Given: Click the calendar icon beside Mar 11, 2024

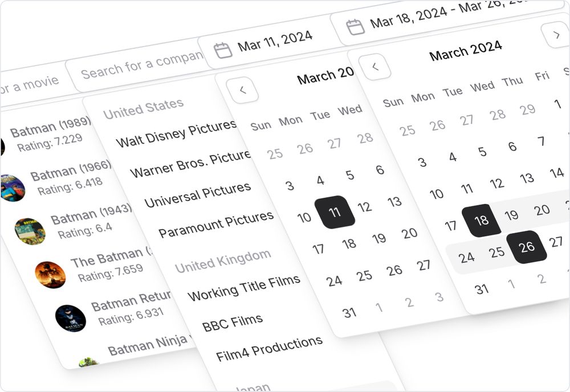Looking at the screenshot, I should pyautogui.click(x=223, y=51).
